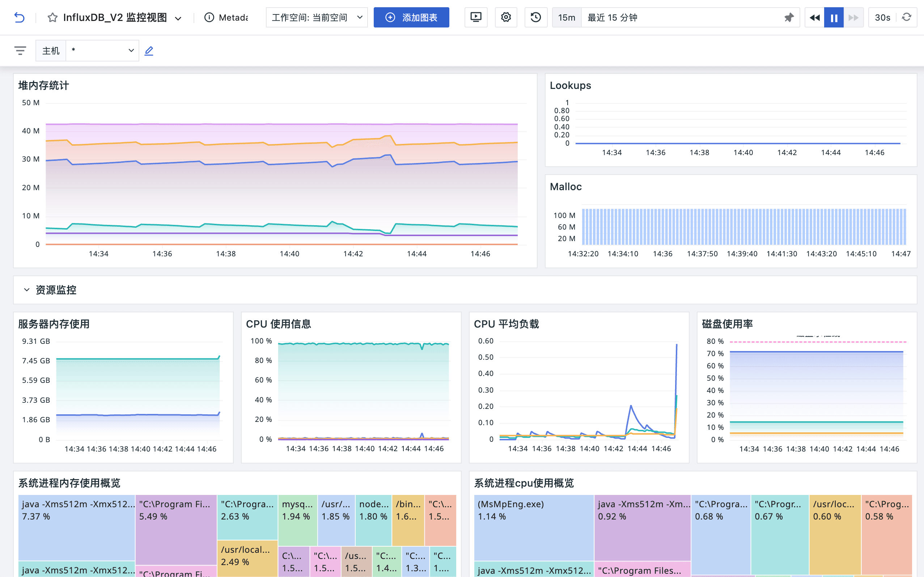Image resolution: width=924 pixels, height=577 pixels.
Task: Collapse the 资源监控 section
Action: [x=26, y=290]
